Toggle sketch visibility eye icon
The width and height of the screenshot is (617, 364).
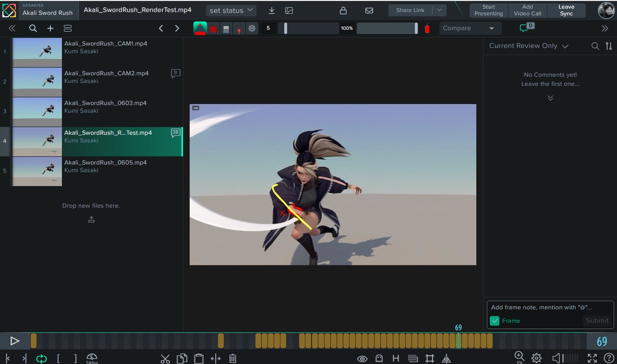click(363, 358)
